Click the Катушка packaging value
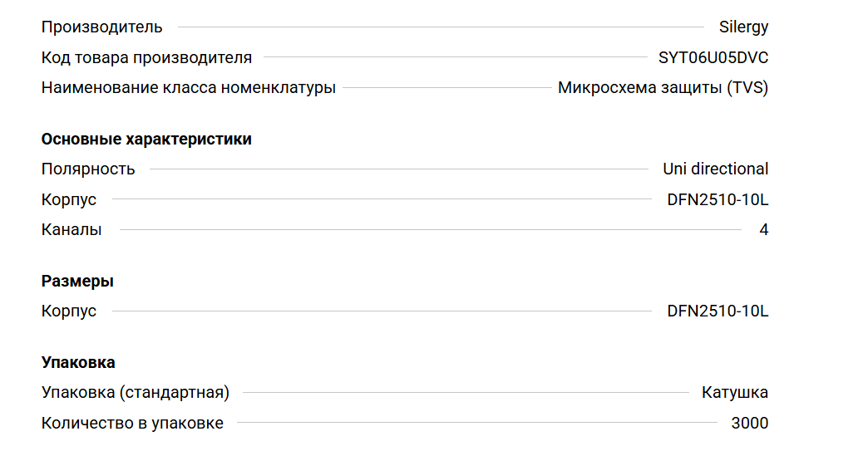The image size is (868, 451). pos(735,393)
